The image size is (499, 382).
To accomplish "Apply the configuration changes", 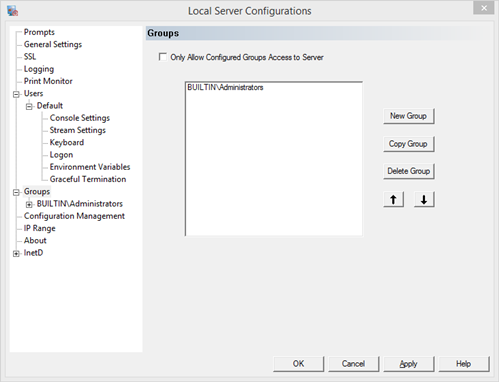I will [409, 364].
